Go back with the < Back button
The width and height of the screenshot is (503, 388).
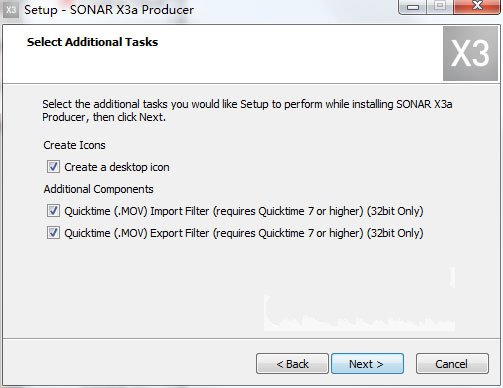click(x=292, y=364)
